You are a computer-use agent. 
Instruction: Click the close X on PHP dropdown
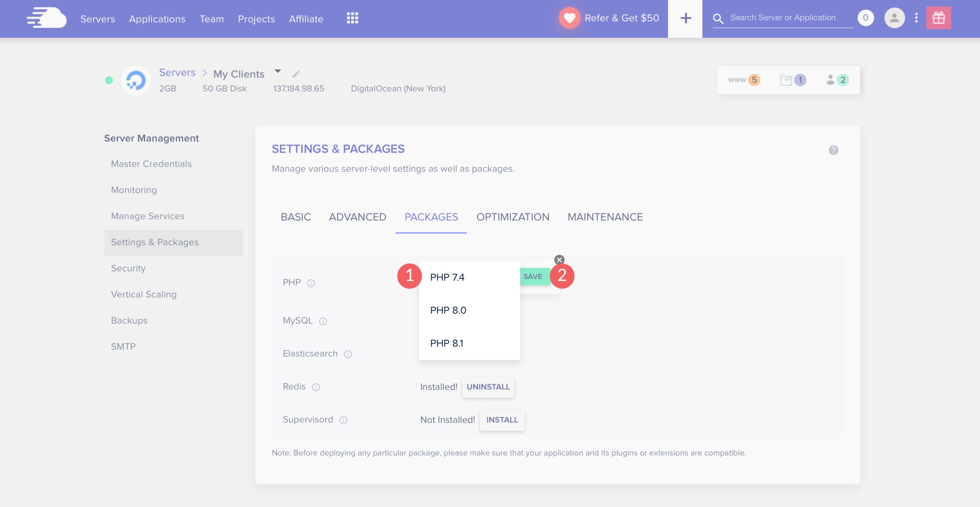click(558, 259)
